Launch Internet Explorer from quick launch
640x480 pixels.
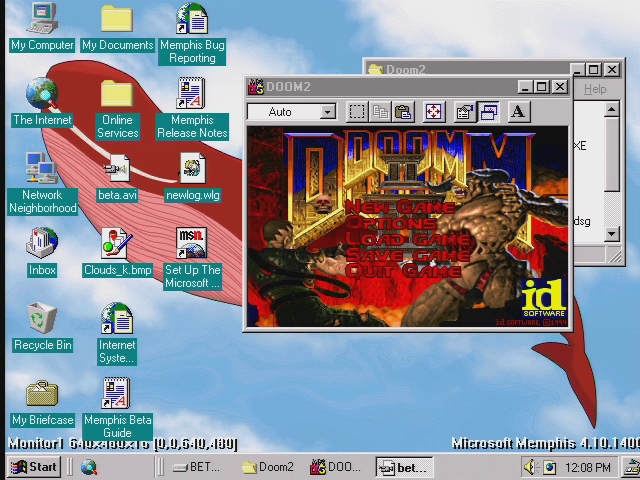[89, 467]
